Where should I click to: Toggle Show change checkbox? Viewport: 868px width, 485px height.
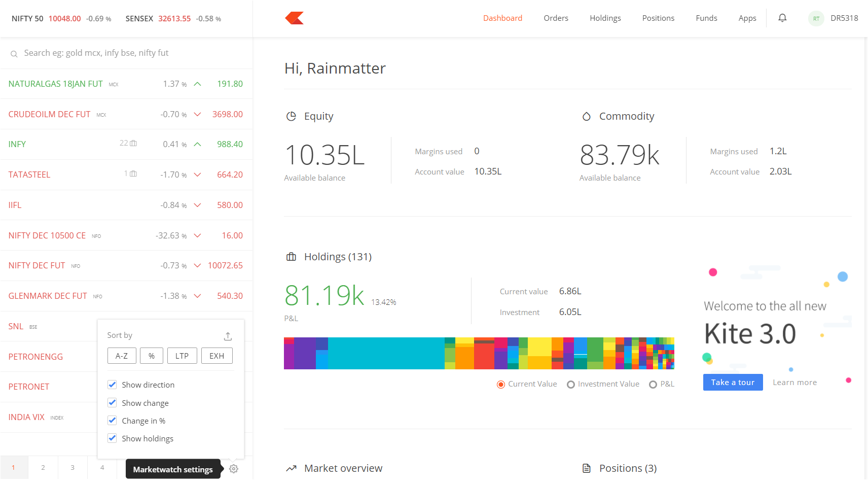113,403
